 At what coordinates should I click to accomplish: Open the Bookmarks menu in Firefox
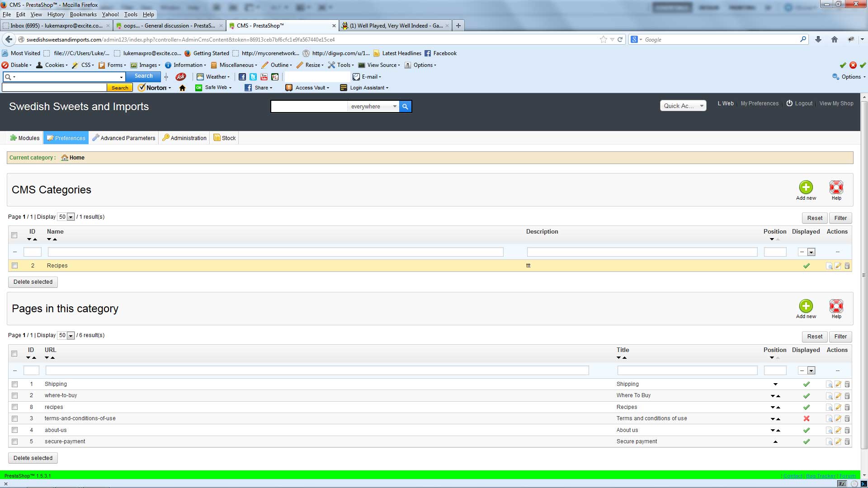83,14
